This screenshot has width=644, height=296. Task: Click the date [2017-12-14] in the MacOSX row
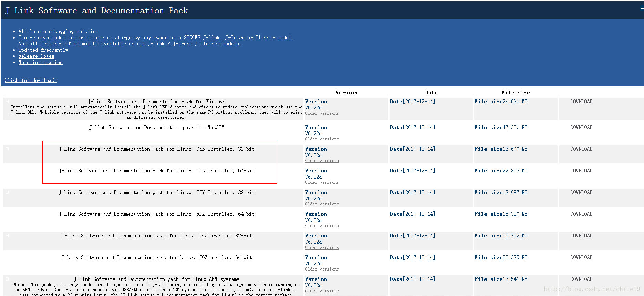[x=419, y=127]
